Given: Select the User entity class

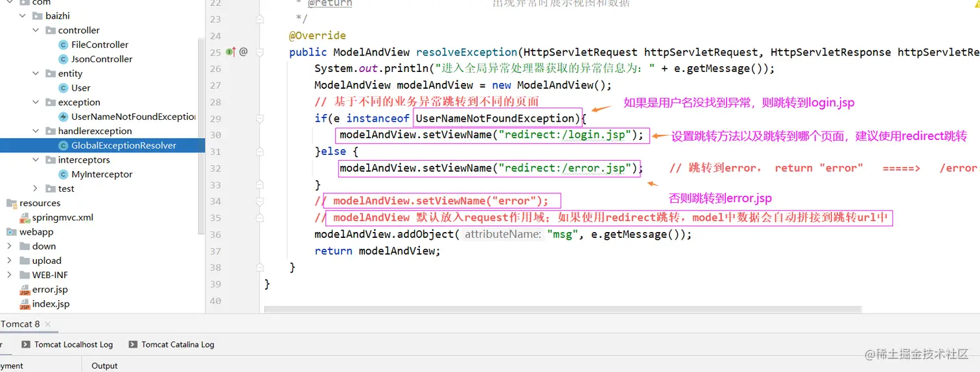Looking at the screenshot, I should pyautogui.click(x=81, y=88).
